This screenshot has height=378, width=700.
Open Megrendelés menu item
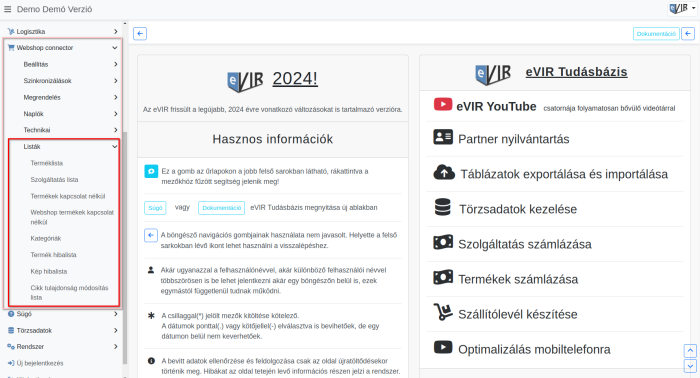42,97
